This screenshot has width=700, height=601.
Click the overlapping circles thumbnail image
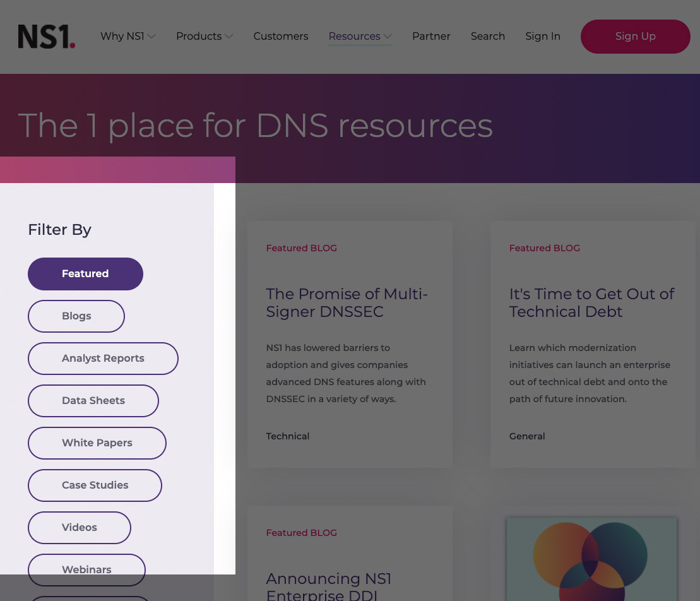tap(591, 559)
